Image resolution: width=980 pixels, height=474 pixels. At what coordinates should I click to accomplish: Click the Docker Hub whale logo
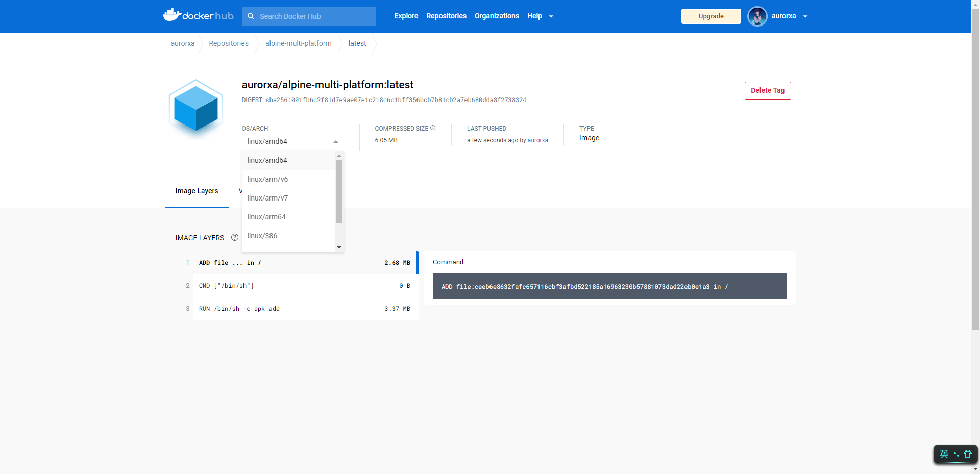click(x=198, y=15)
